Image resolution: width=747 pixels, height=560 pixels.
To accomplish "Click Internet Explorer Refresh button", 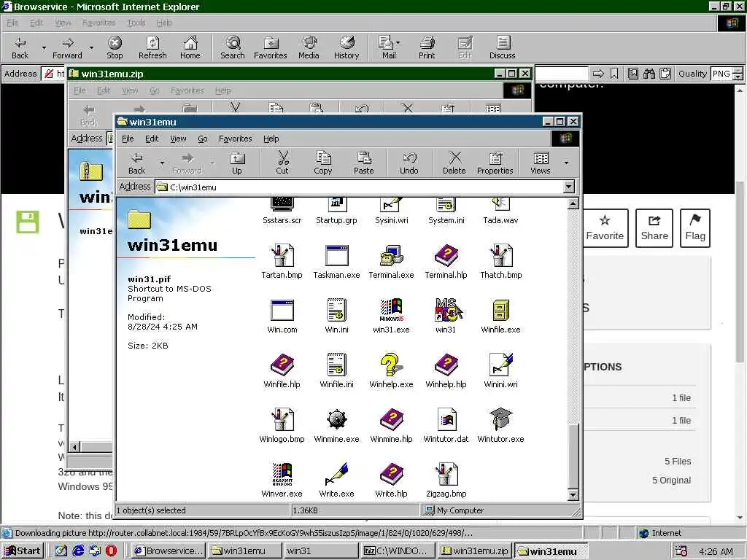I will (x=152, y=47).
